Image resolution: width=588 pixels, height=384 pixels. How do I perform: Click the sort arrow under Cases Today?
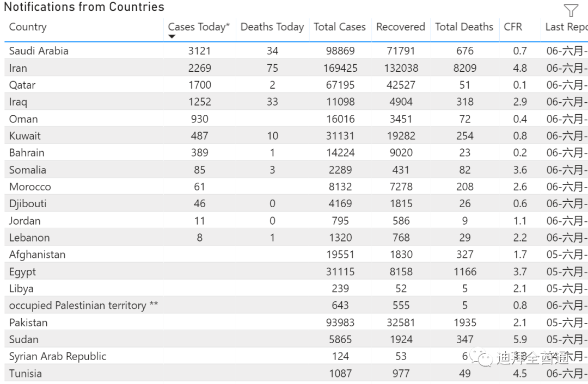click(x=171, y=36)
